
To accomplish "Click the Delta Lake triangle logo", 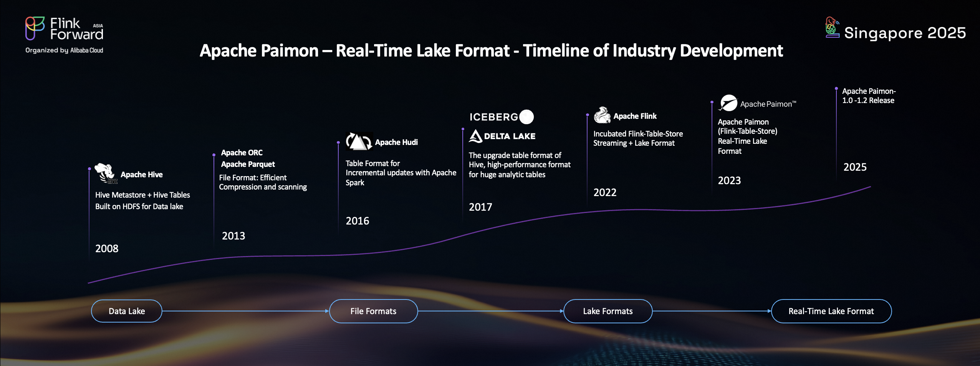I will (x=475, y=136).
